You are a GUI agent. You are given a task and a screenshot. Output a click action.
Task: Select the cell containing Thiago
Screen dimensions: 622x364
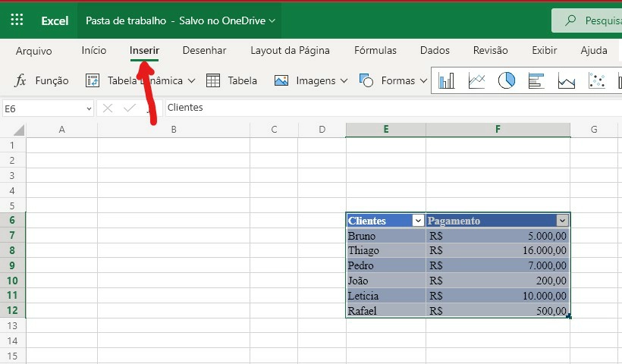[x=386, y=250]
